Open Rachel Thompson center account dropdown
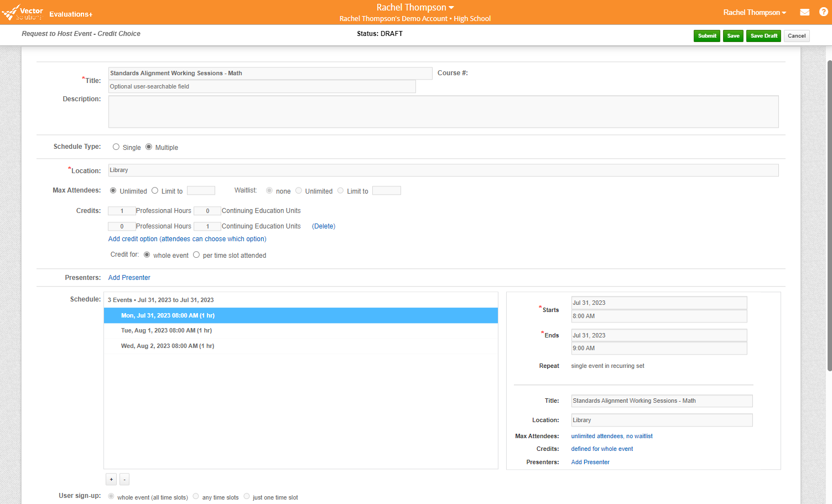 point(415,8)
